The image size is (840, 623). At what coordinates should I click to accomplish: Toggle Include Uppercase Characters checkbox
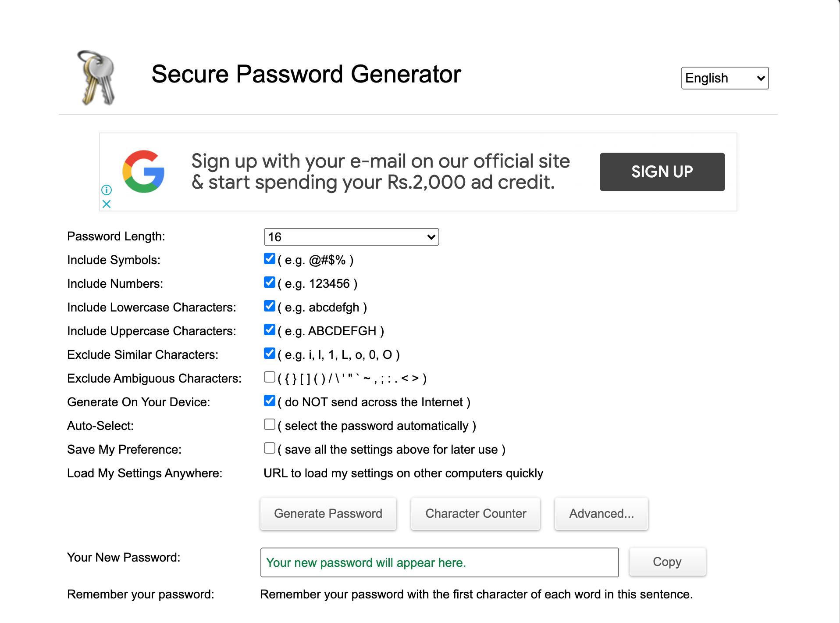[x=270, y=330]
